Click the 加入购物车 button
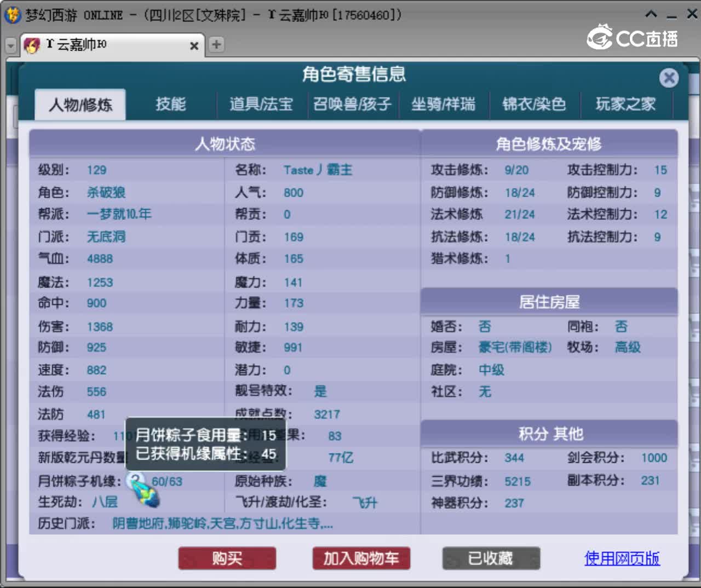 (361, 558)
